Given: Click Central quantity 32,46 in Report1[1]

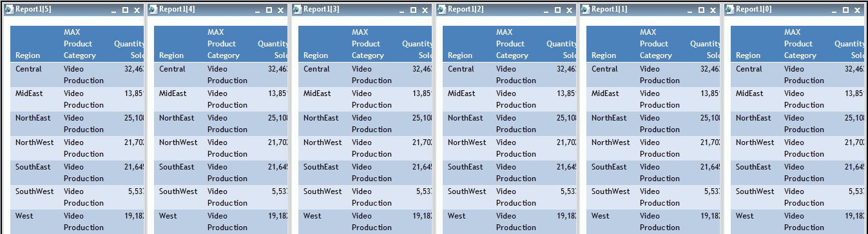Looking at the screenshot, I should [x=710, y=69].
